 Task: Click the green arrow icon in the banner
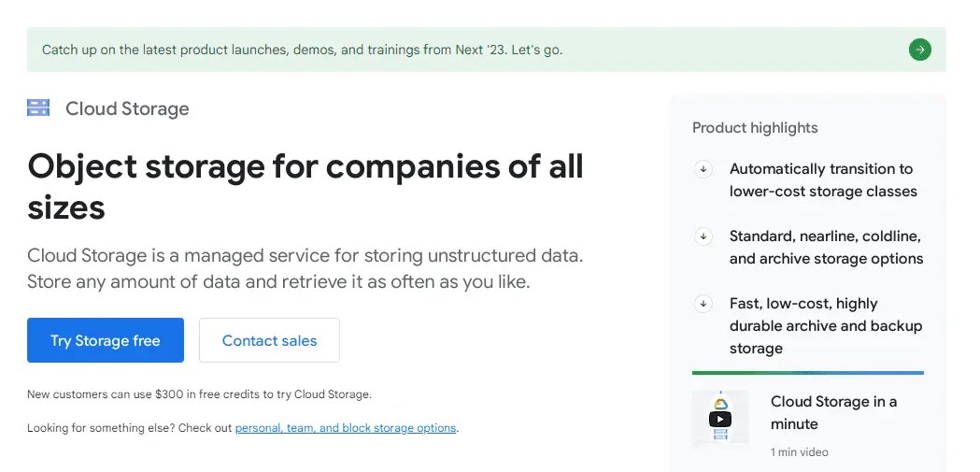click(919, 50)
